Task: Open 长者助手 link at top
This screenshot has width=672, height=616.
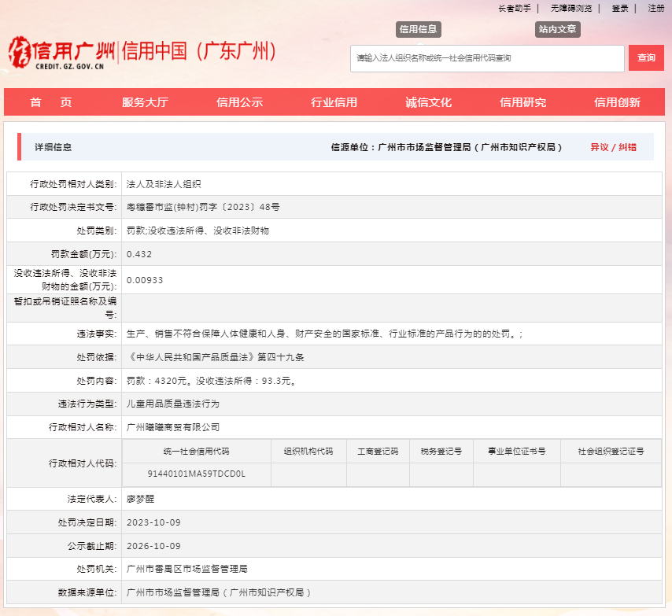Action: (515, 8)
